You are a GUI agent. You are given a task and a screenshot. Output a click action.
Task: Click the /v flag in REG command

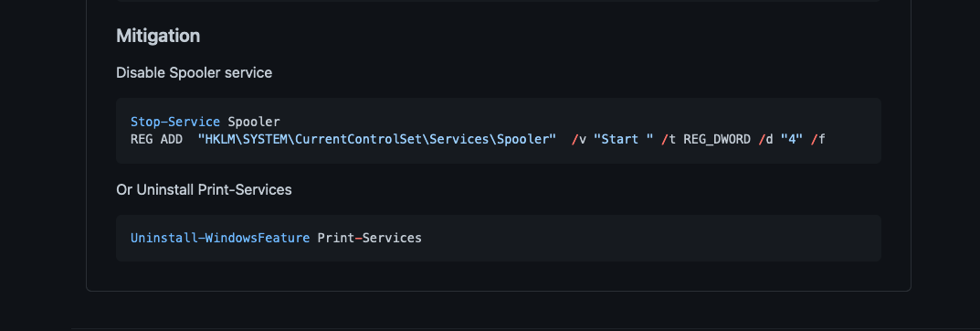pos(579,139)
